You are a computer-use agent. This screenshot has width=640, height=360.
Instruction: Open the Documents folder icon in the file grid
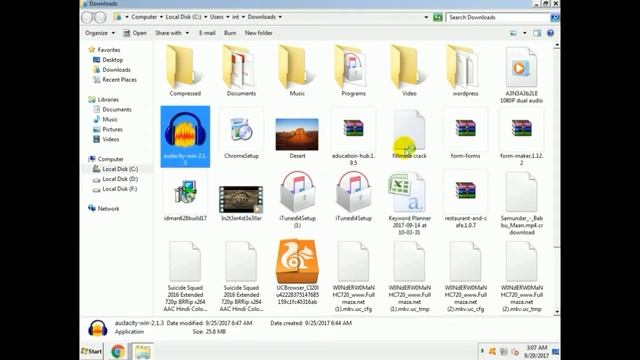pyautogui.click(x=241, y=71)
